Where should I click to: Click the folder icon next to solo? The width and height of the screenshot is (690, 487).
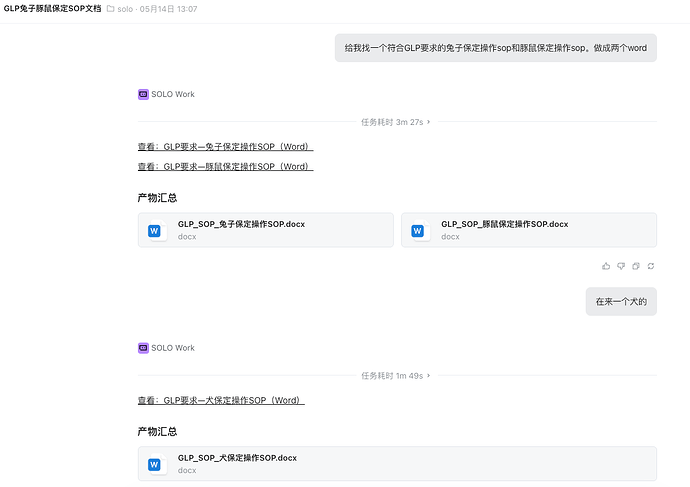111,9
